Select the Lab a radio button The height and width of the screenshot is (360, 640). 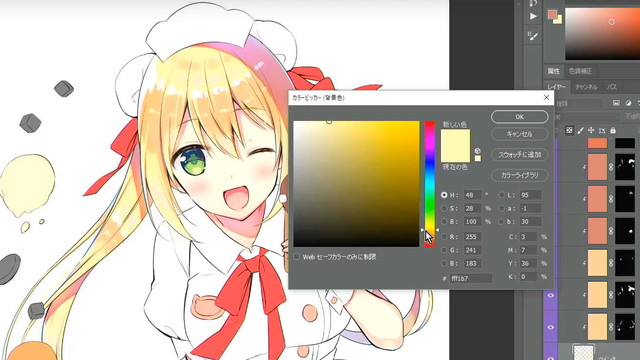[501, 208]
